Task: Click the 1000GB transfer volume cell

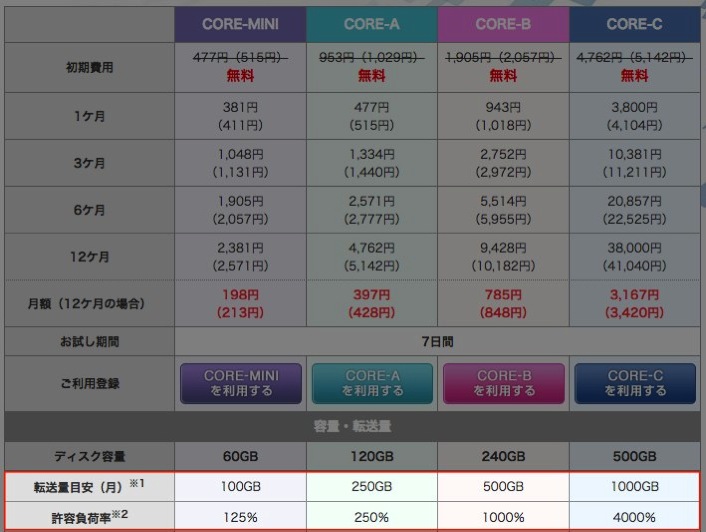Action: click(634, 487)
